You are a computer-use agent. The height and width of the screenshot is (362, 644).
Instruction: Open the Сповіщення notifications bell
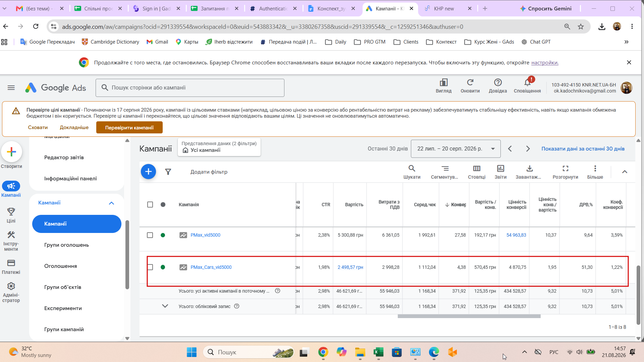click(x=527, y=82)
